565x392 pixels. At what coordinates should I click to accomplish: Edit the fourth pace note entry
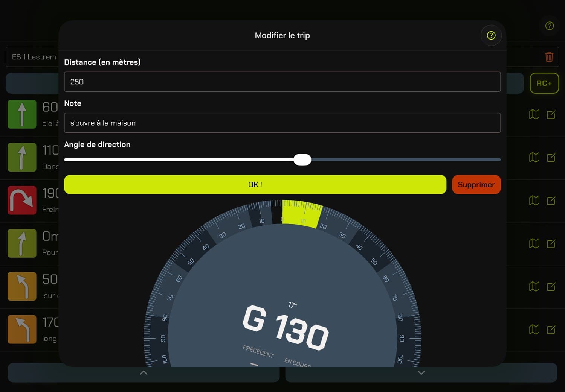551,243
